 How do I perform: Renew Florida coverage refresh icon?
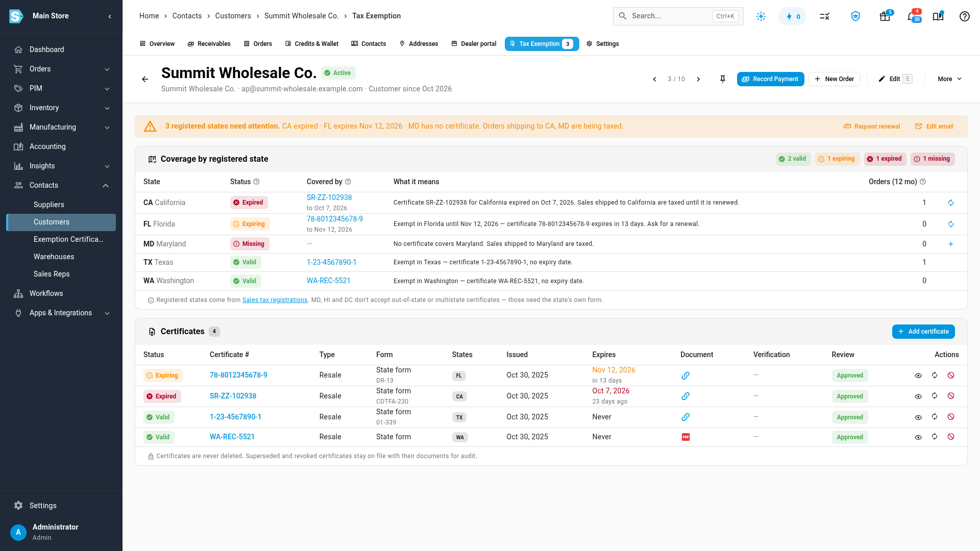pyautogui.click(x=951, y=224)
